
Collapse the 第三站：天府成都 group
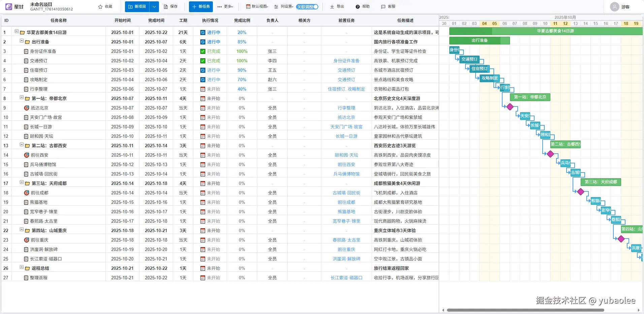[x=22, y=182]
